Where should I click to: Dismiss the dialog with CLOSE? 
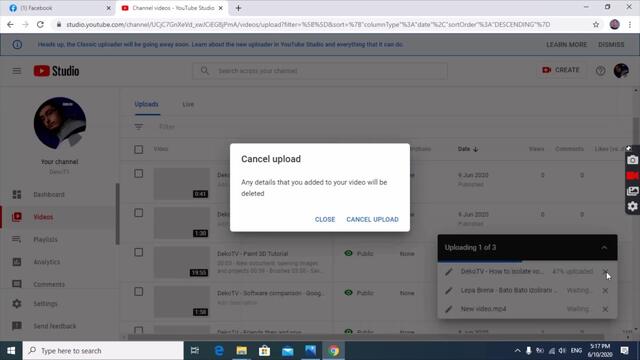pyautogui.click(x=325, y=219)
